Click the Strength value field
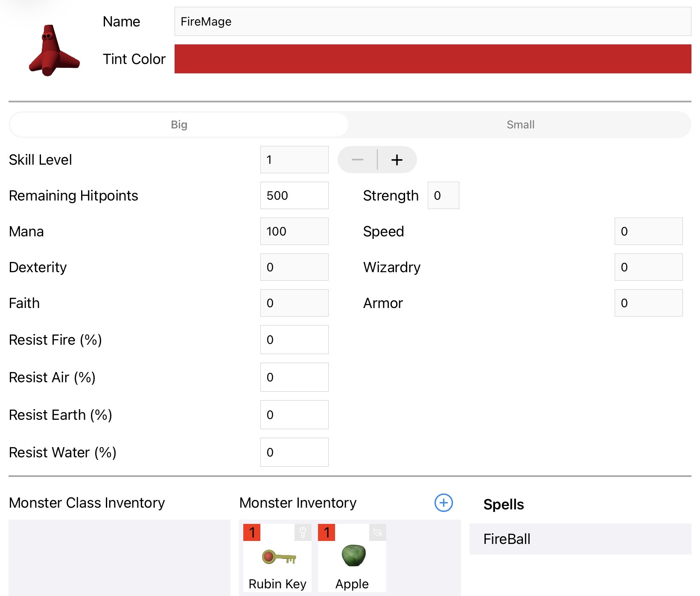The width and height of the screenshot is (700, 596). tap(443, 196)
